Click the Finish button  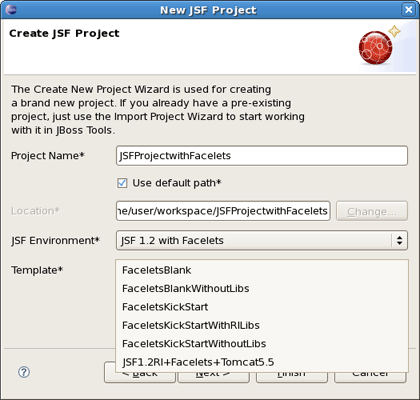pos(292,377)
